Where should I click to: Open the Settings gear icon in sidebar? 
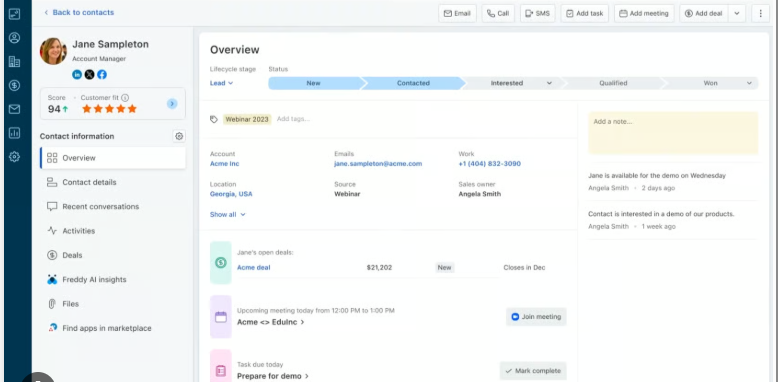pos(14,157)
